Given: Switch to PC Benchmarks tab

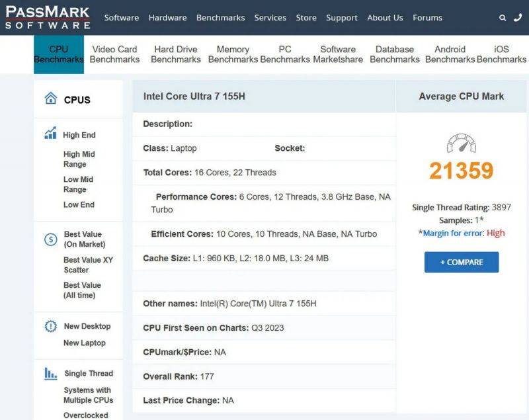Looking at the screenshot, I should click(285, 54).
